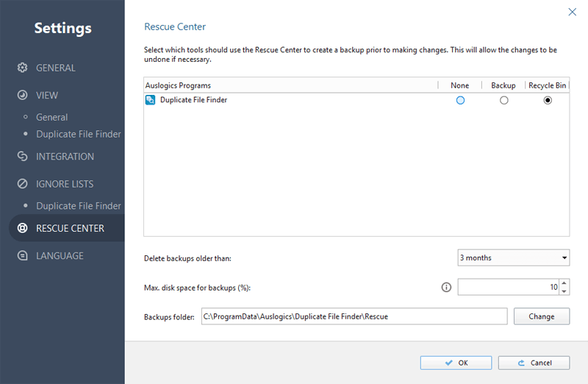Screen dimensions: 588x384
Task: Click the Cancel button
Action: click(534, 363)
